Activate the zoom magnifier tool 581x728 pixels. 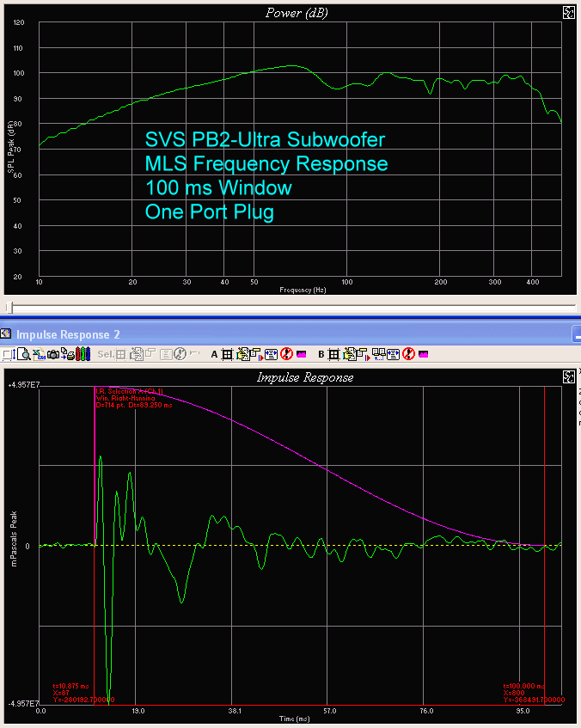[25, 353]
